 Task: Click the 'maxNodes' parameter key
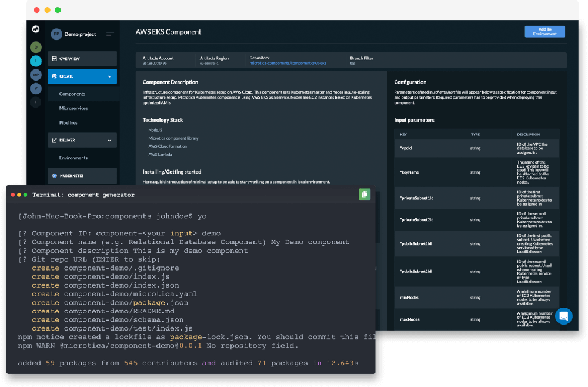point(409,319)
